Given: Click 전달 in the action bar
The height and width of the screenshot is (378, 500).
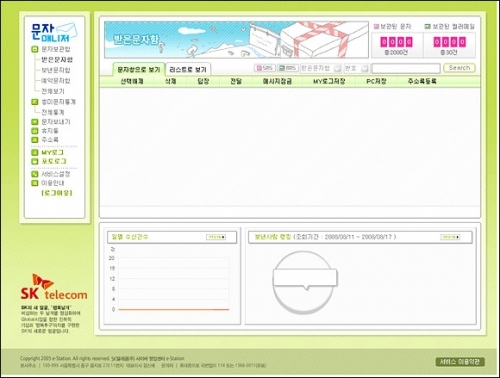Looking at the screenshot, I should pyautogui.click(x=236, y=81).
